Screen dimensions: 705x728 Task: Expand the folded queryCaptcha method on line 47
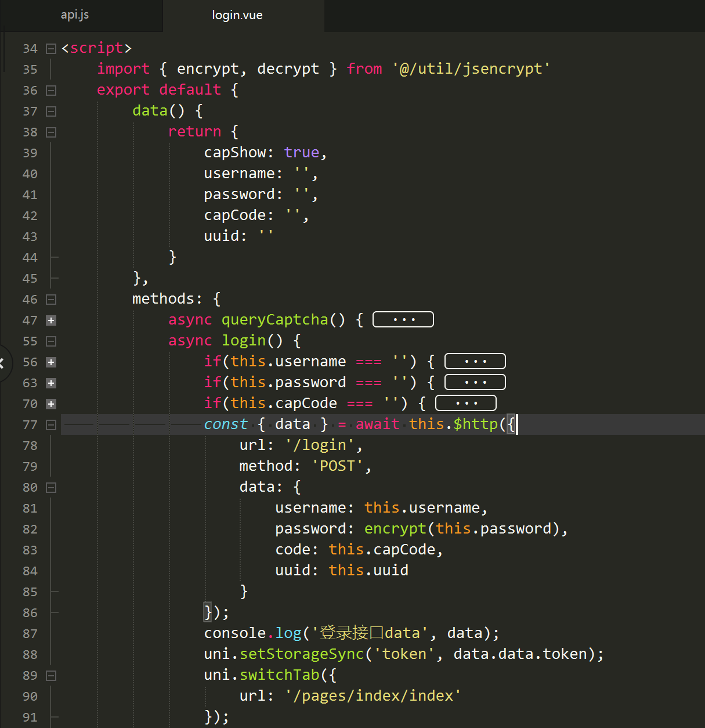point(51,320)
